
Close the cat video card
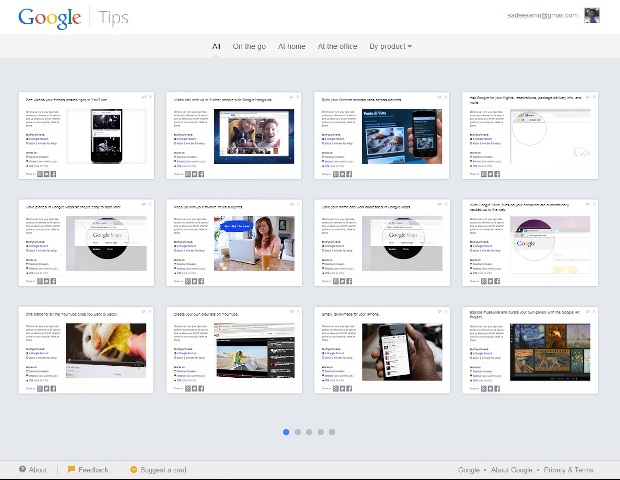pyautogui.click(x=150, y=311)
